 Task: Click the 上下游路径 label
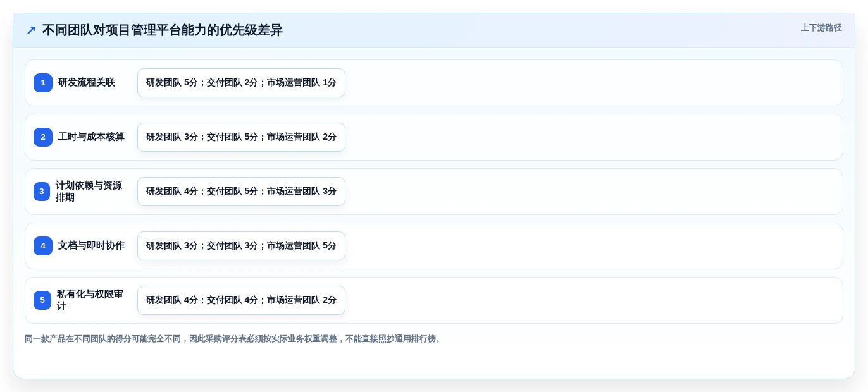(821, 28)
